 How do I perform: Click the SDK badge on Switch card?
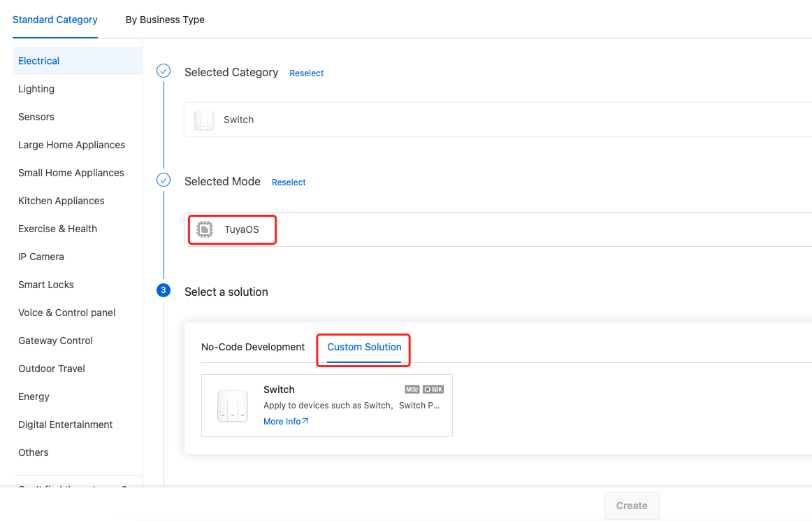tap(433, 390)
